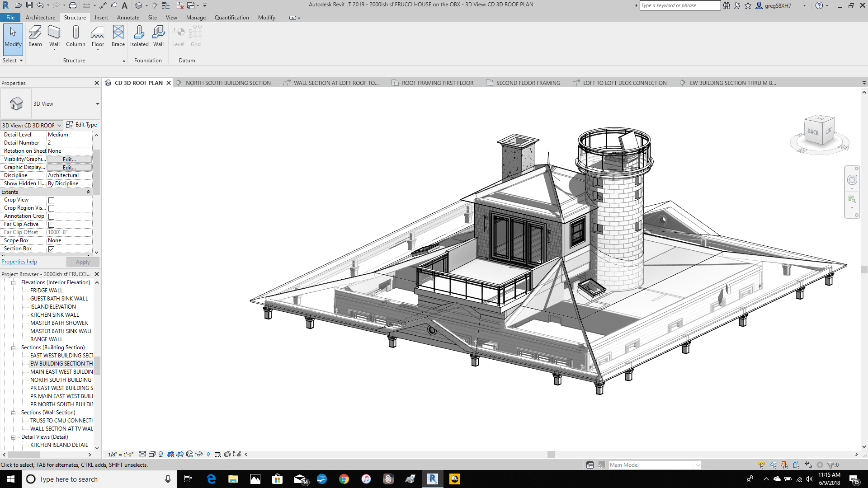Enable the Annotation Crop checkbox
The image size is (868, 488).
tap(51, 216)
